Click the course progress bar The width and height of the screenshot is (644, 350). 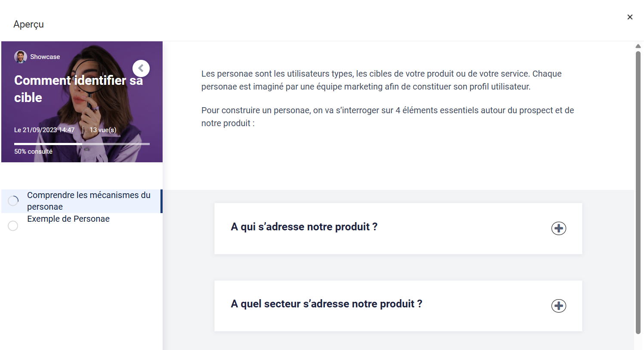(x=82, y=144)
